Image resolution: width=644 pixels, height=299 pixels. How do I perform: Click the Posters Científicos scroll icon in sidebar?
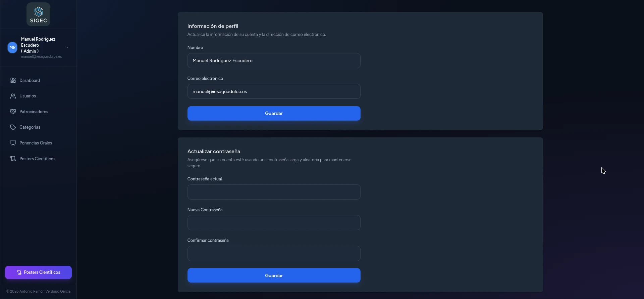(x=13, y=159)
